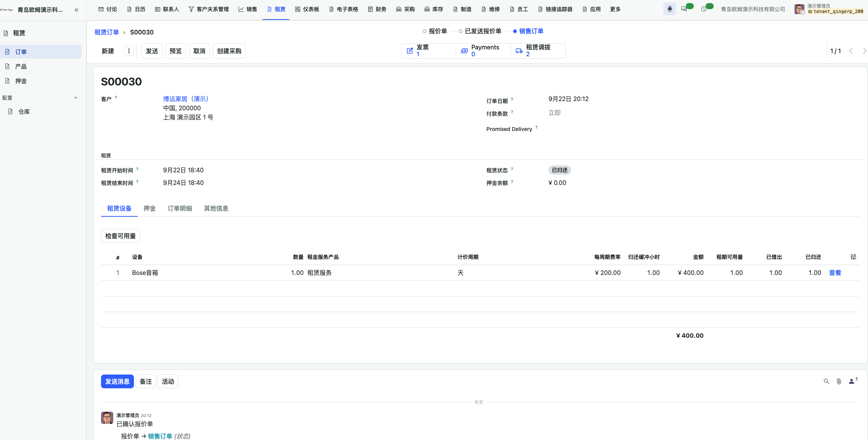Go to next record arrow
The width and height of the screenshot is (868, 440).
(x=864, y=51)
